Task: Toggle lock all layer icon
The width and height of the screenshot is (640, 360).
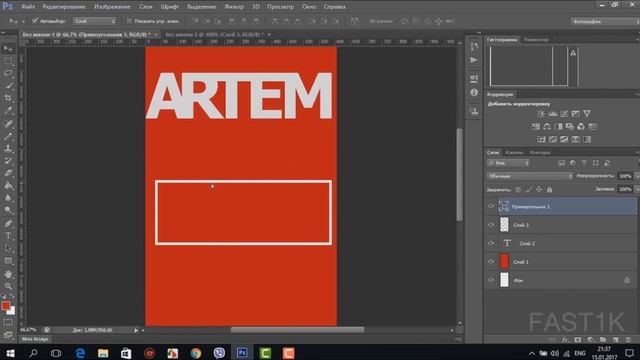Action: 549,189
